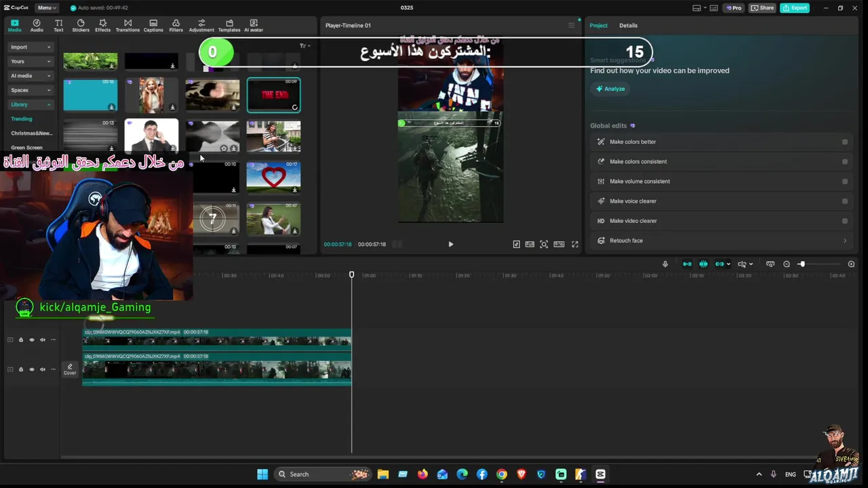The image size is (868, 488).
Task: Lock the upper video track
Action: 21,340
